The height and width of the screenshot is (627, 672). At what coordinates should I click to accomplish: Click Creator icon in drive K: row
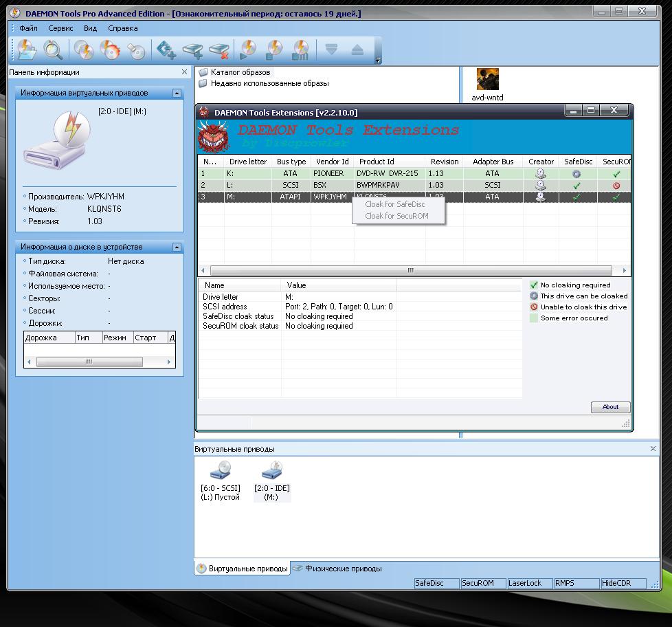541,174
